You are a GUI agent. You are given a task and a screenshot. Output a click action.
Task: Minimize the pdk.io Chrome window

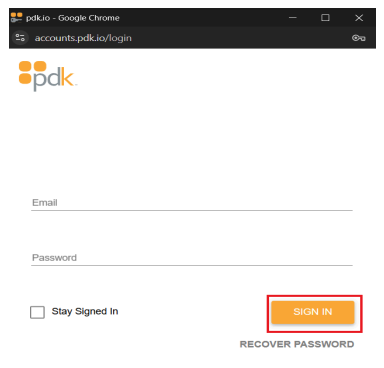click(293, 18)
